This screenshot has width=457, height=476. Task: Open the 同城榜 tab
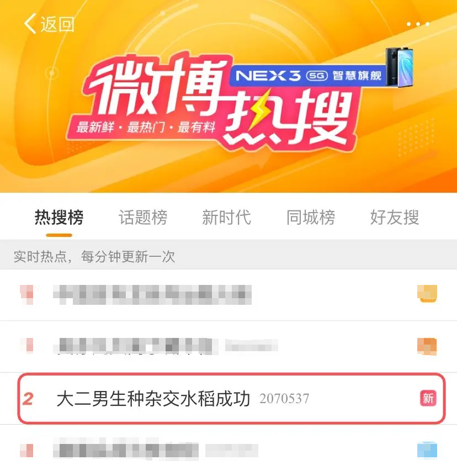tap(311, 217)
